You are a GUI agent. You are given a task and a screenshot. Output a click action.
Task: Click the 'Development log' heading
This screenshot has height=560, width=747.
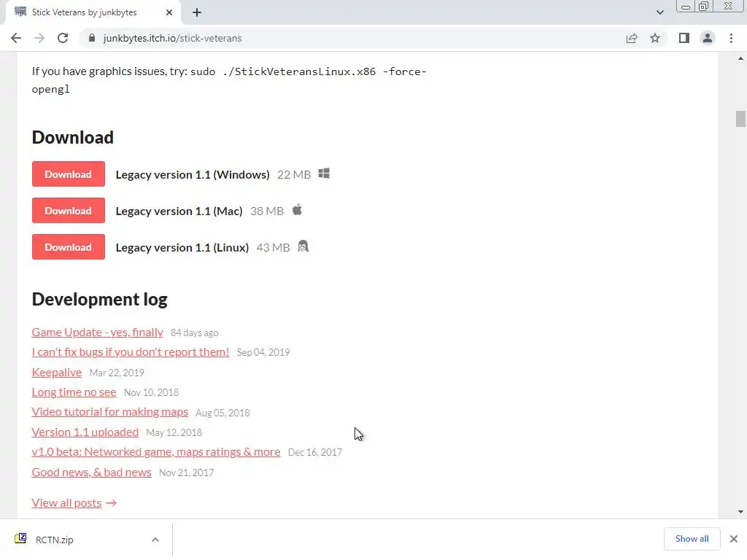[x=99, y=300]
